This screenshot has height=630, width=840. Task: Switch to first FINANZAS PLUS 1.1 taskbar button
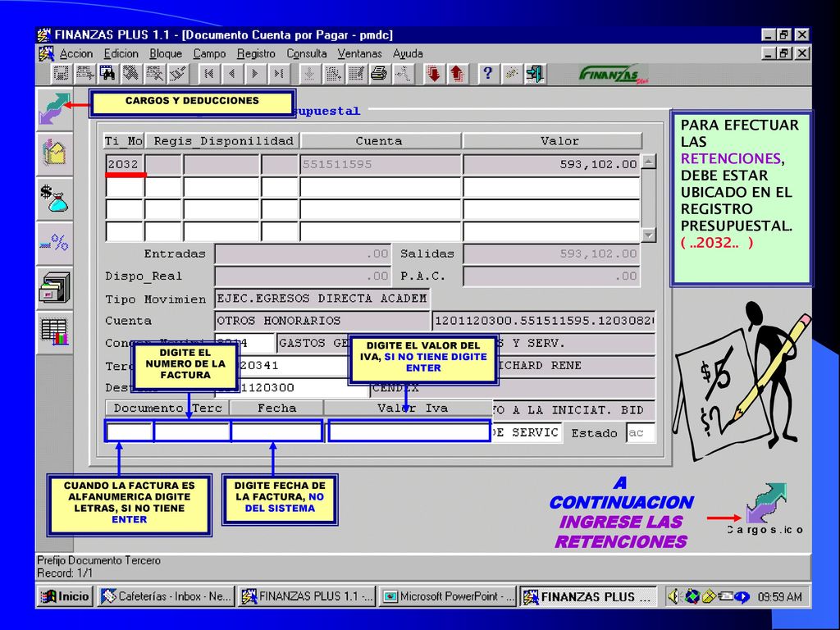click(x=307, y=596)
